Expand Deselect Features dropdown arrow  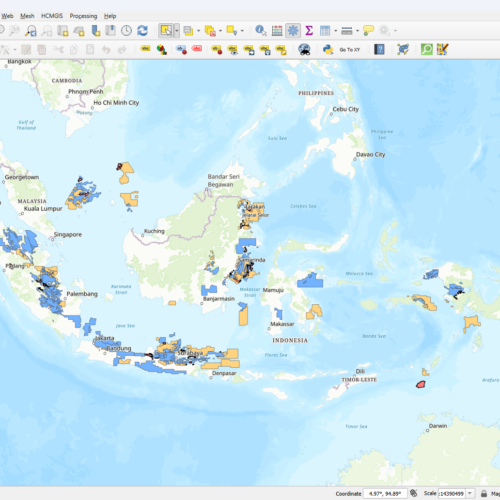(x=220, y=31)
